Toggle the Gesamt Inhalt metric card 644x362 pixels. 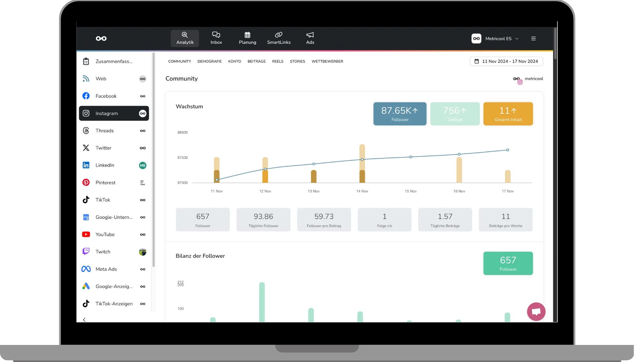click(508, 114)
